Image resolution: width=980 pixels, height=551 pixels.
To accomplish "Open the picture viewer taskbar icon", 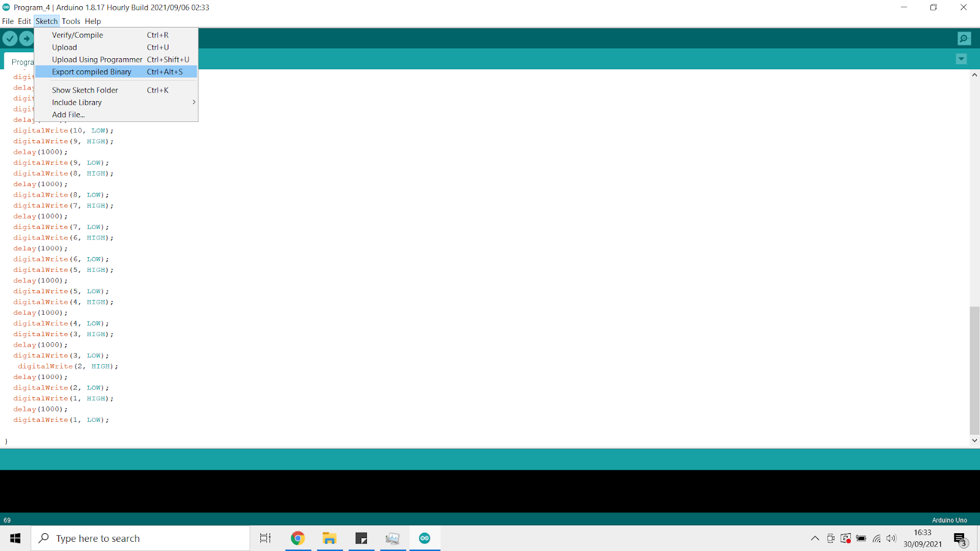I will click(x=393, y=538).
